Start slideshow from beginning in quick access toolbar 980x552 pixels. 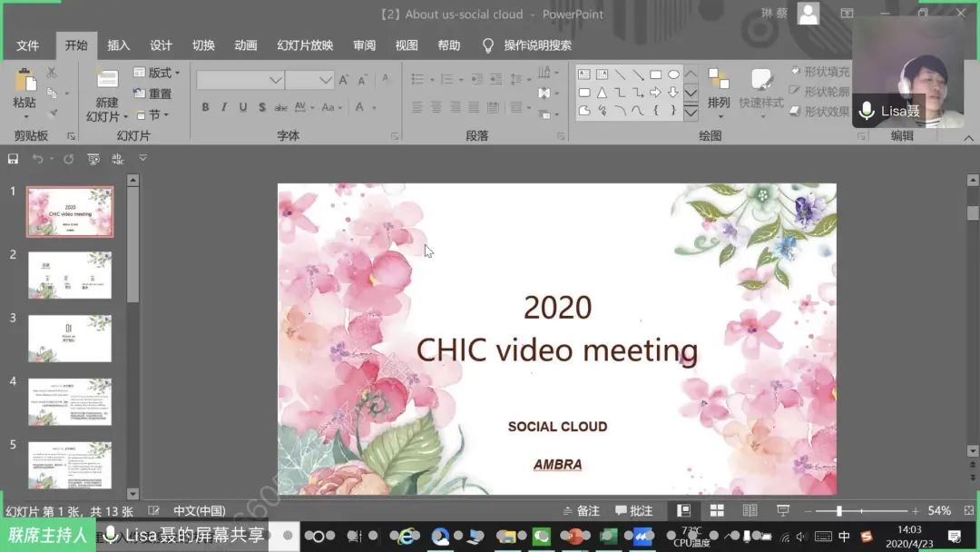(93, 159)
